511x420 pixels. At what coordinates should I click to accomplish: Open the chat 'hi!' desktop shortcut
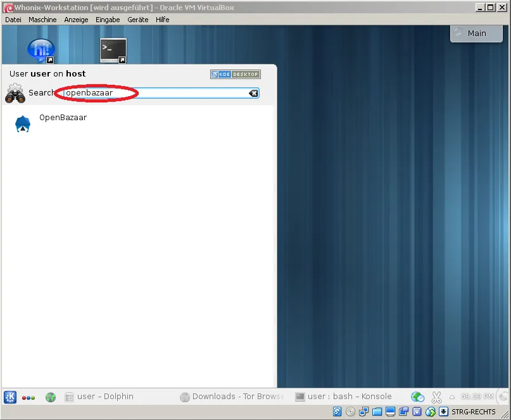point(41,51)
